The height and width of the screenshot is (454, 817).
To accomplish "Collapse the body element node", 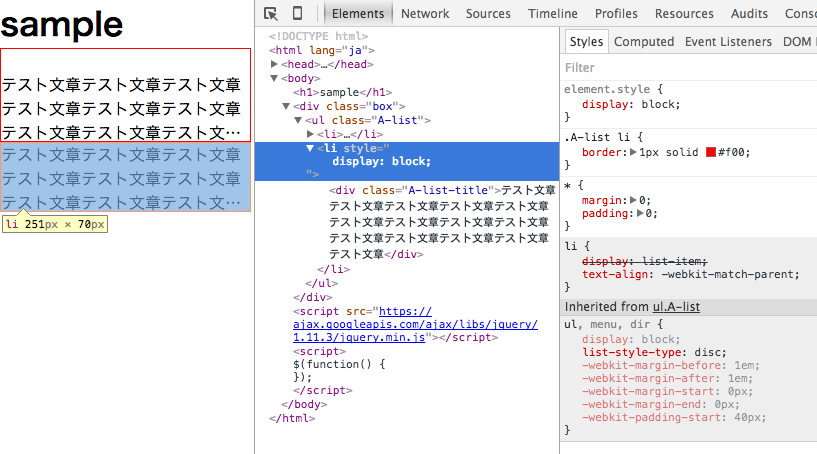I will pyautogui.click(x=275, y=78).
